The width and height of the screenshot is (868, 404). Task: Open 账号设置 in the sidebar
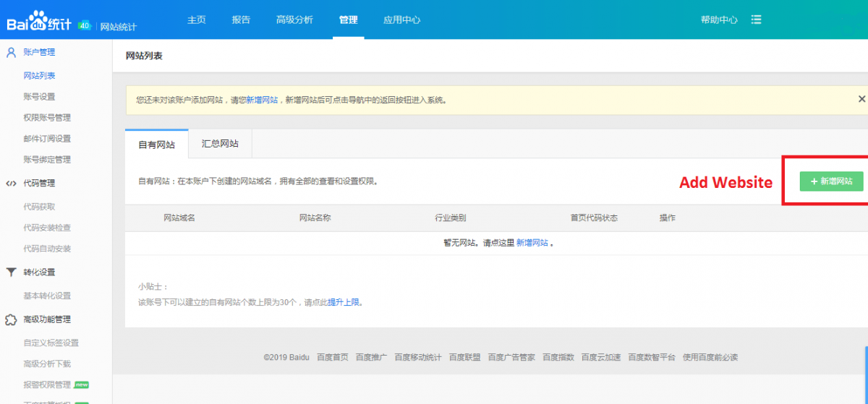coord(39,97)
